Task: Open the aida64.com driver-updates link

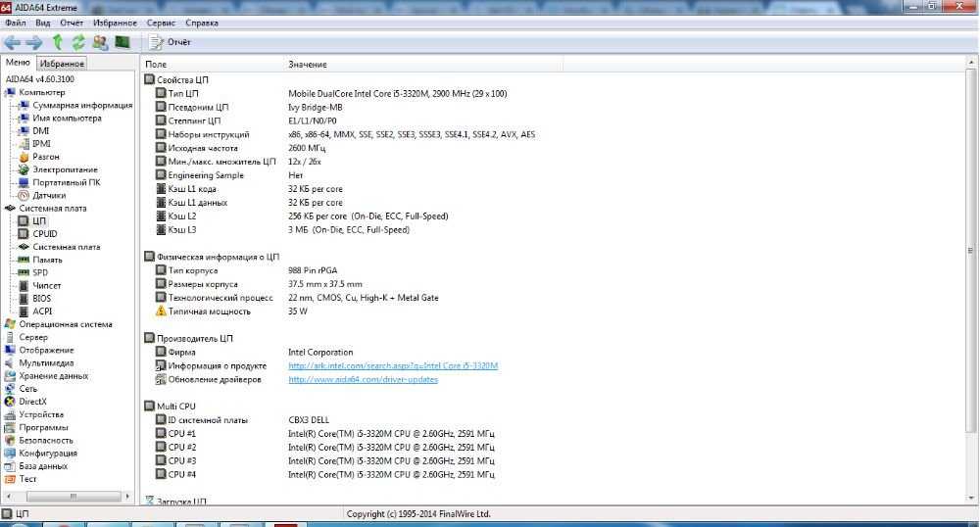Action: tap(364, 379)
